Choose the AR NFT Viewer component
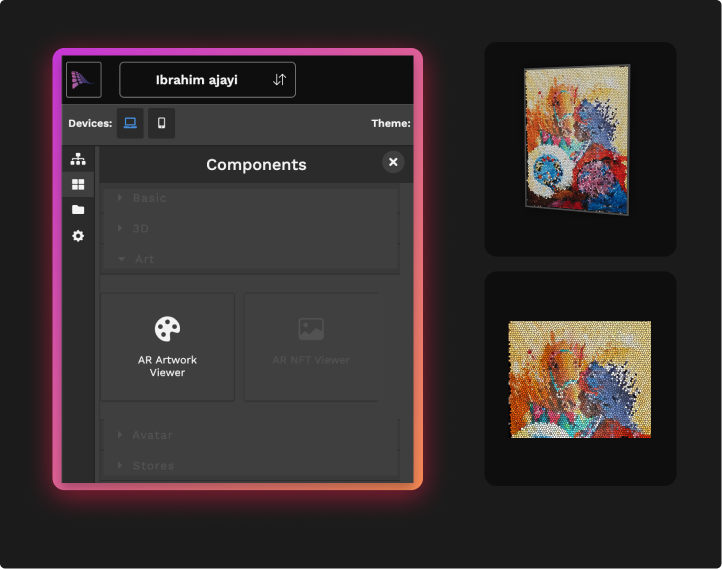Image resolution: width=722 pixels, height=569 pixels. point(311,346)
